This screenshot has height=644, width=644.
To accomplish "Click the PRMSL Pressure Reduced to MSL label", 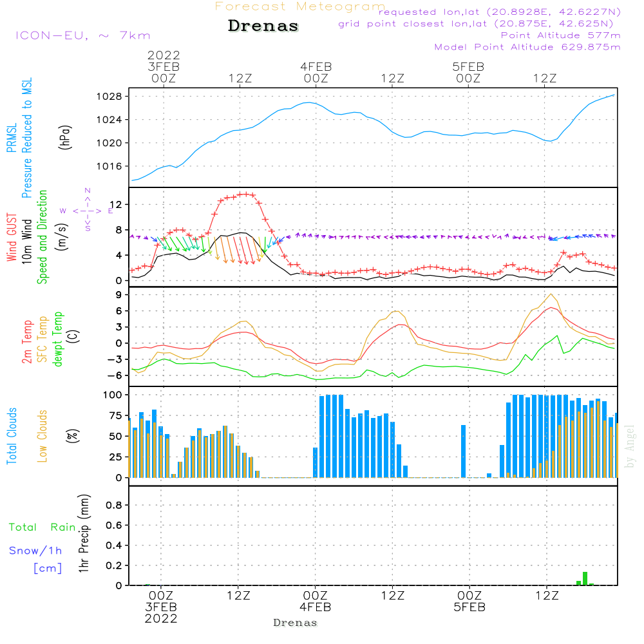I will pyautogui.click(x=19, y=138).
